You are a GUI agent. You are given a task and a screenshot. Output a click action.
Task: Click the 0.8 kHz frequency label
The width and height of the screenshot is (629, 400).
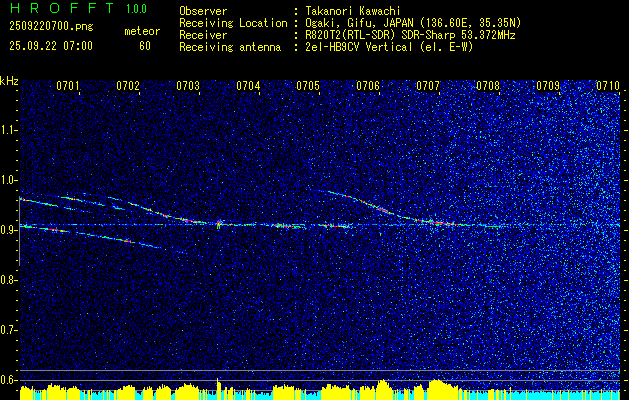point(9,280)
